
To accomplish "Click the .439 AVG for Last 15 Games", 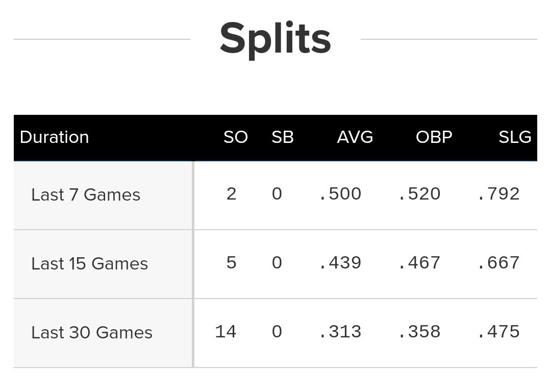I will pyautogui.click(x=340, y=263).
